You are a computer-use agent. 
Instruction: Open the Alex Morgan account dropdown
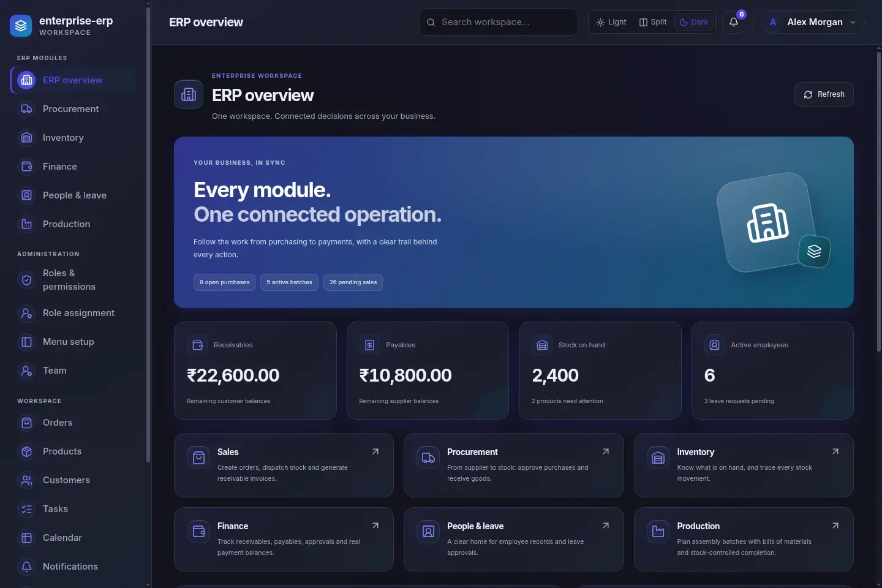(x=813, y=22)
